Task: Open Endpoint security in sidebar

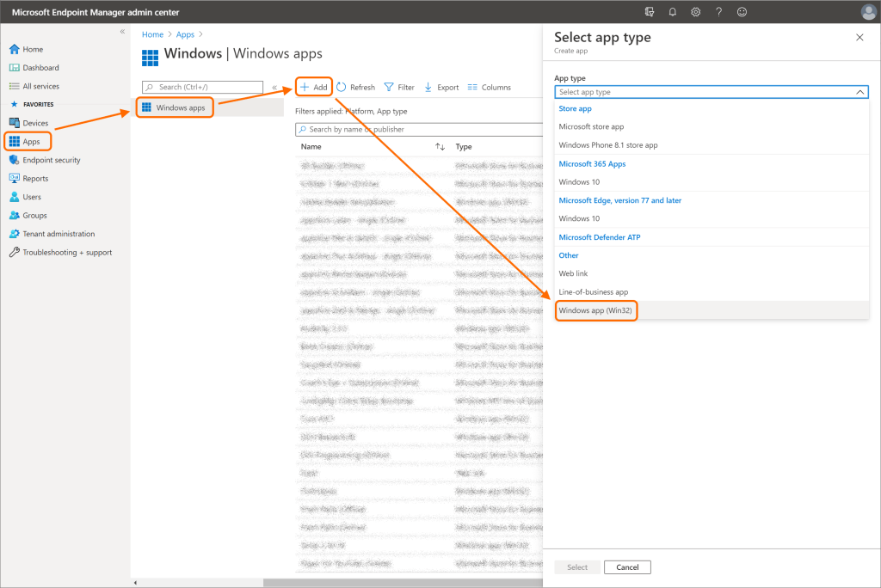Action: coord(51,160)
